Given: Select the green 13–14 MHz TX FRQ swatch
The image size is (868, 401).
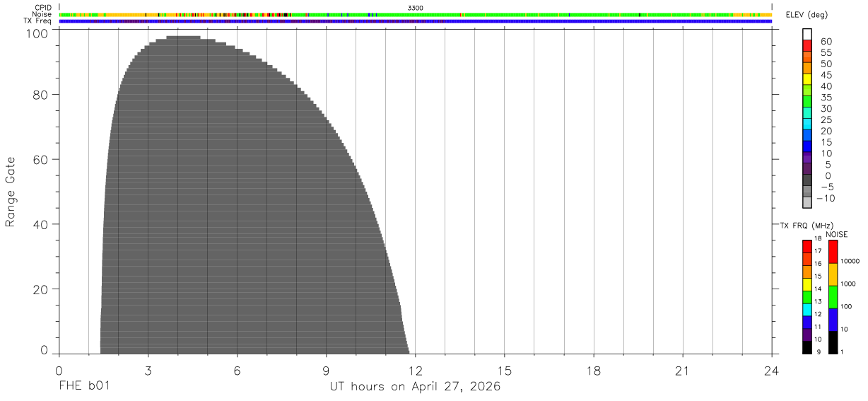Looking at the screenshot, I should pyautogui.click(x=807, y=297).
